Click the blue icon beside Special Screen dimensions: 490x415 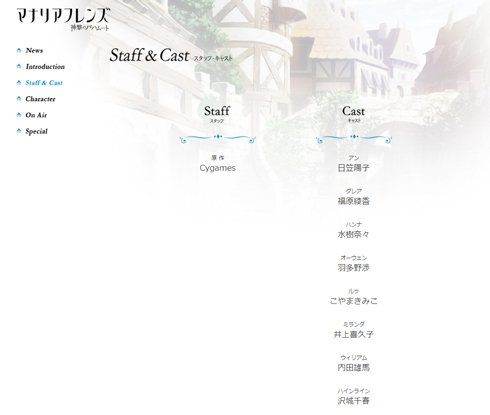(x=19, y=131)
